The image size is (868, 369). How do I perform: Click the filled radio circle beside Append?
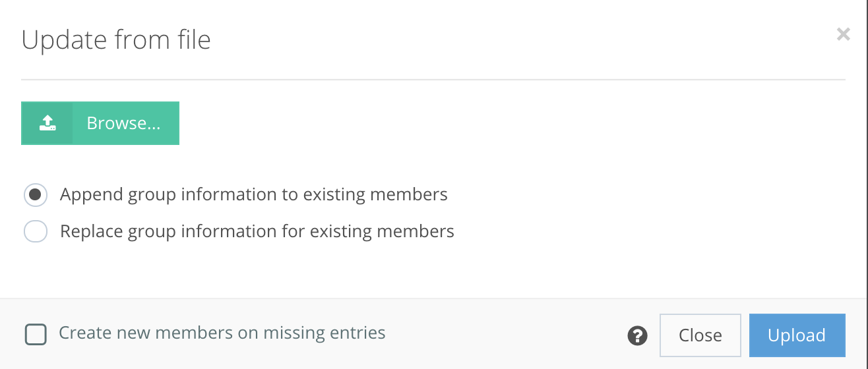[x=36, y=195]
